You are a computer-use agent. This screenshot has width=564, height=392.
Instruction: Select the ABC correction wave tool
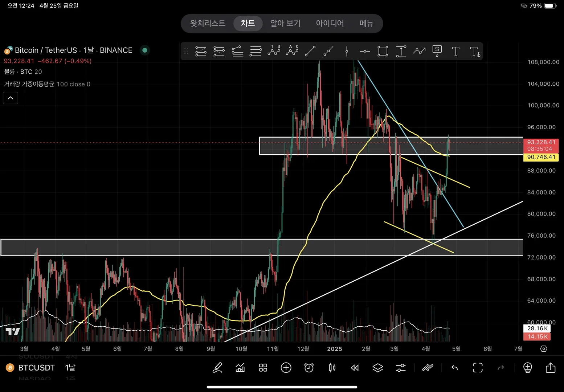tap(292, 51)
